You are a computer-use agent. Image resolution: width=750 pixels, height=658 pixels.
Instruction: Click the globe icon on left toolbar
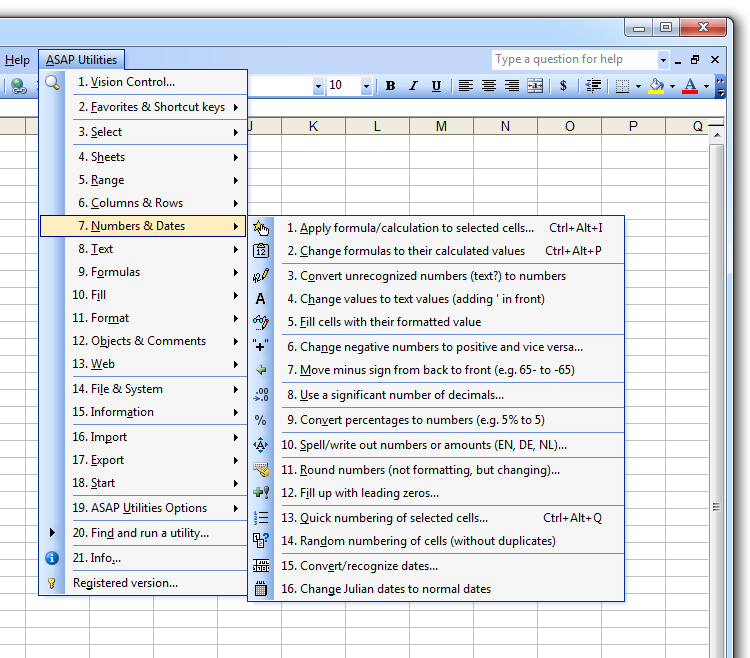pos(19,86)
